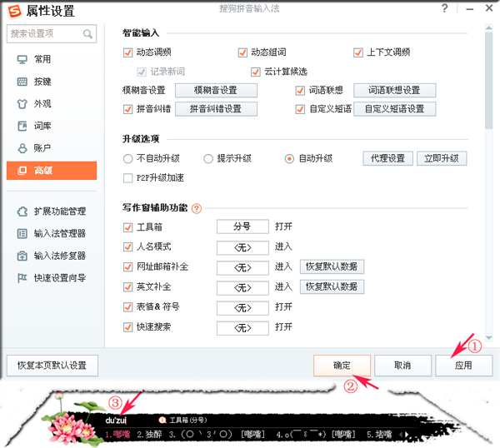Click the flag icon for 快速设置向导
The height and width of the screenshot is (448, 500).
coord(22,278)
